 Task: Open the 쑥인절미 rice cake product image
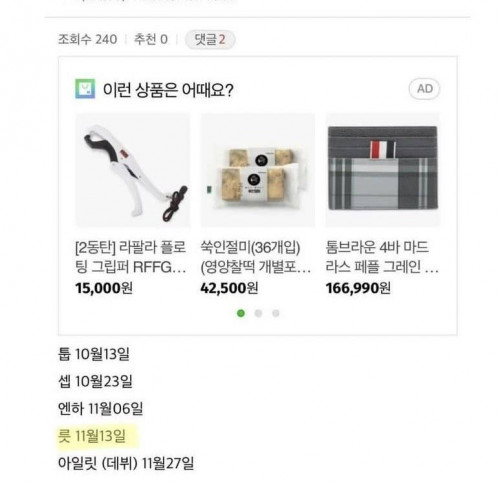258,170
